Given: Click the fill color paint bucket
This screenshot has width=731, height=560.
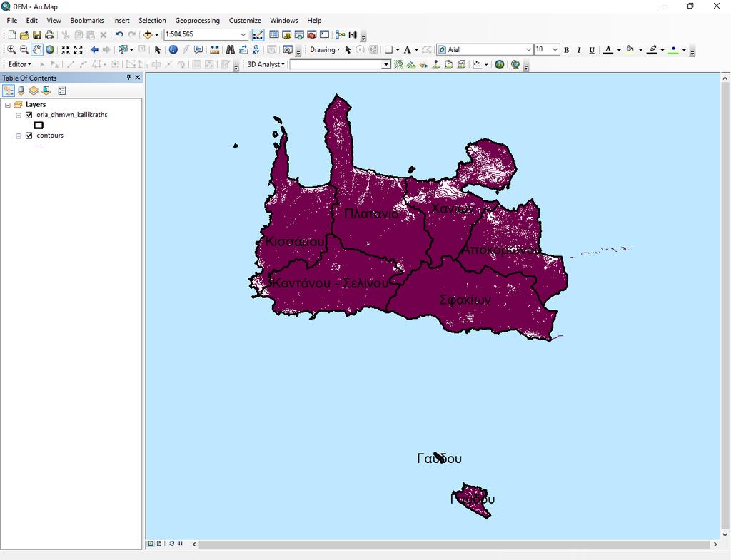Looking at the screenshot, I should 630,50.
